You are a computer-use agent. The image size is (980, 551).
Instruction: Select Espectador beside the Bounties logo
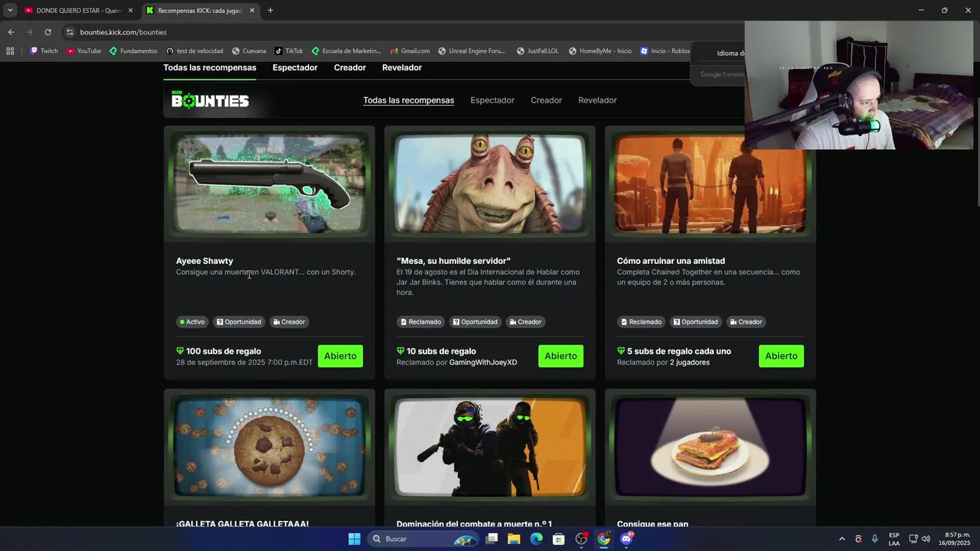pos(492,100)
